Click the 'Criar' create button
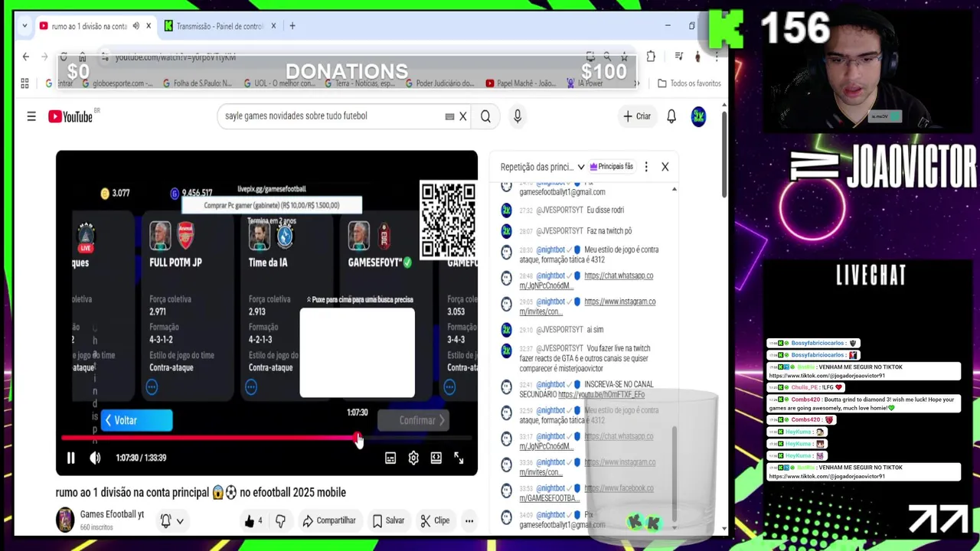 [x=637, y=116]
